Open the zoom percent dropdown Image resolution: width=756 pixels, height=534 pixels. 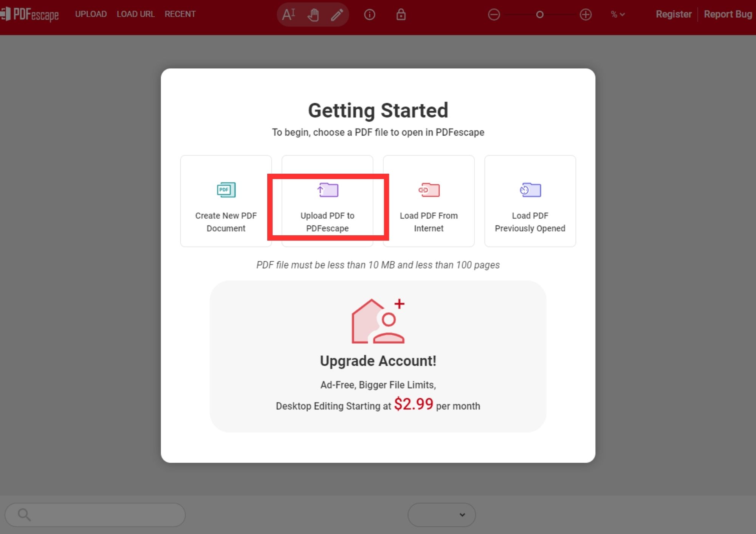(618, 15)
